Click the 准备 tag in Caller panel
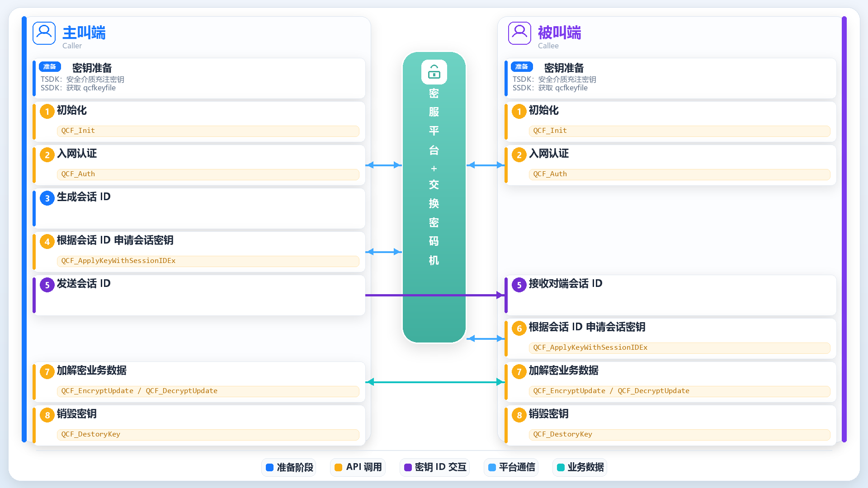Viewport: 868px width, 488px height. click(x=50, y=67)
